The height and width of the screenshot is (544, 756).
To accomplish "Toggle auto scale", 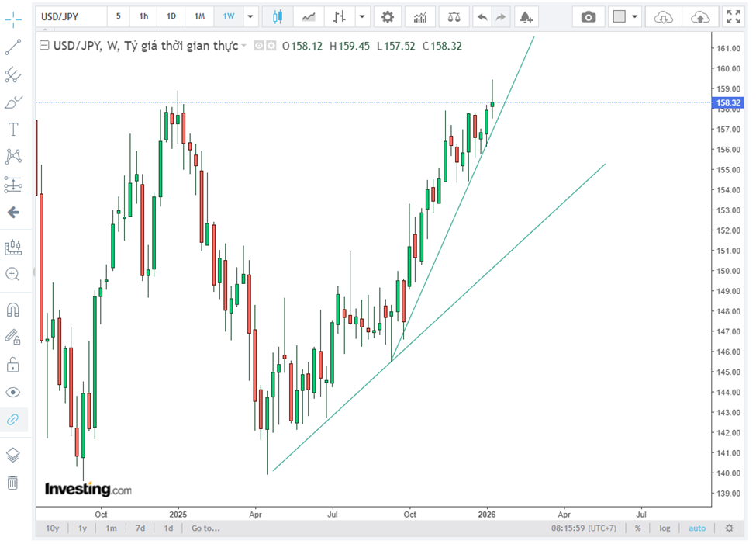I will 697,528.
